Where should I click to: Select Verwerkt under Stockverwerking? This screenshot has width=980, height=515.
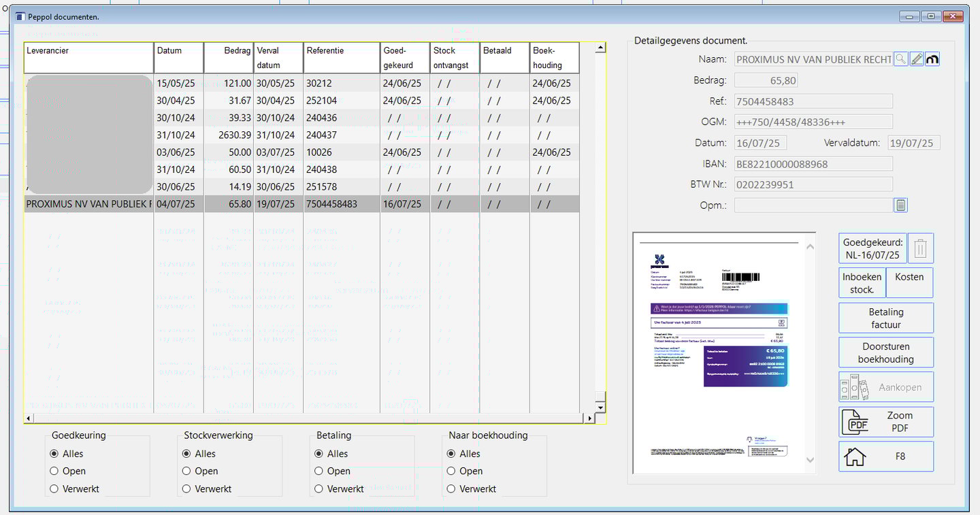tap(186, 488)
